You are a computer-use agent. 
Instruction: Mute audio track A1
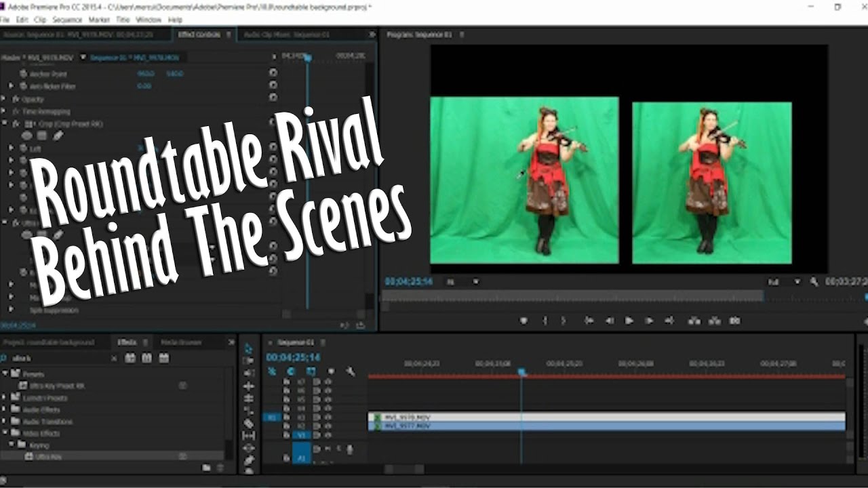(x=328, y=449)
